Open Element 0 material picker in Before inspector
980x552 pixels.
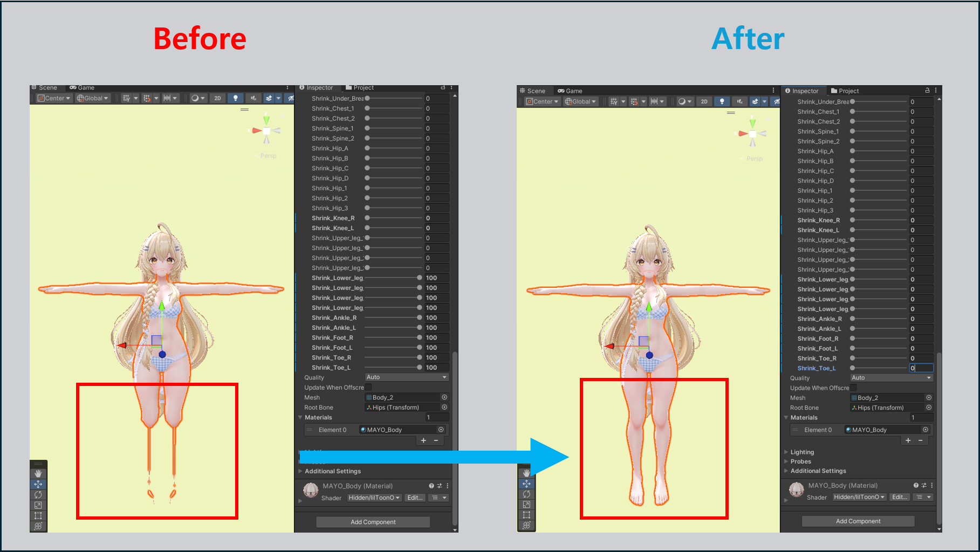441,430
